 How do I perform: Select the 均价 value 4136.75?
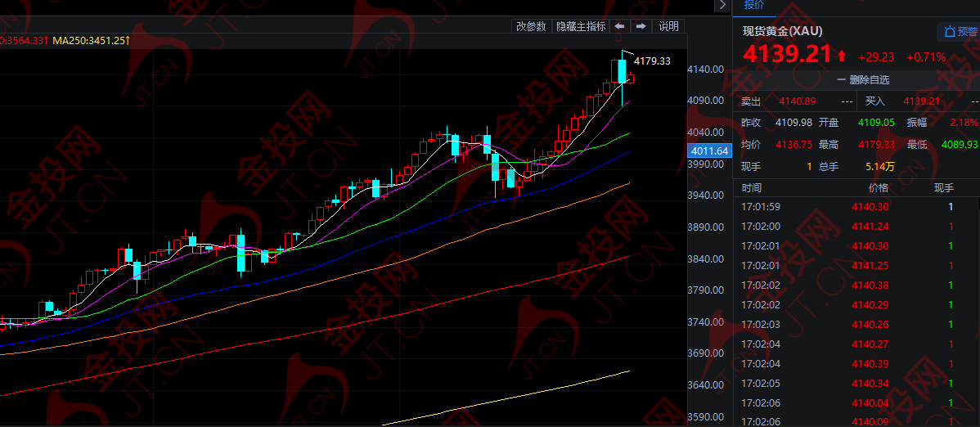793,145
